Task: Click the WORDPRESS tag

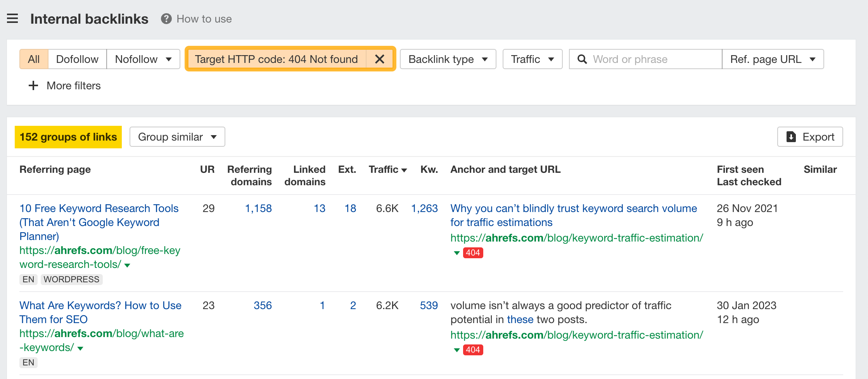Action: [71, 279]
